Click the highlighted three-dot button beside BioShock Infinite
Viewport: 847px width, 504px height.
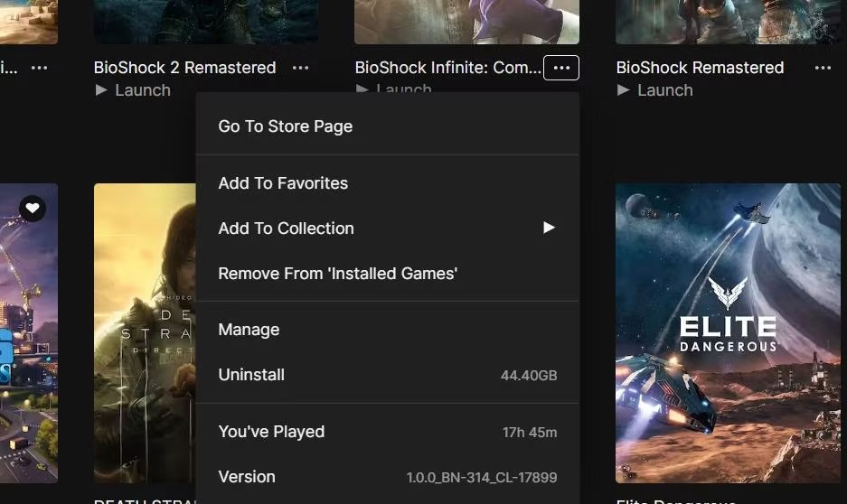click(x=561, y=68)
